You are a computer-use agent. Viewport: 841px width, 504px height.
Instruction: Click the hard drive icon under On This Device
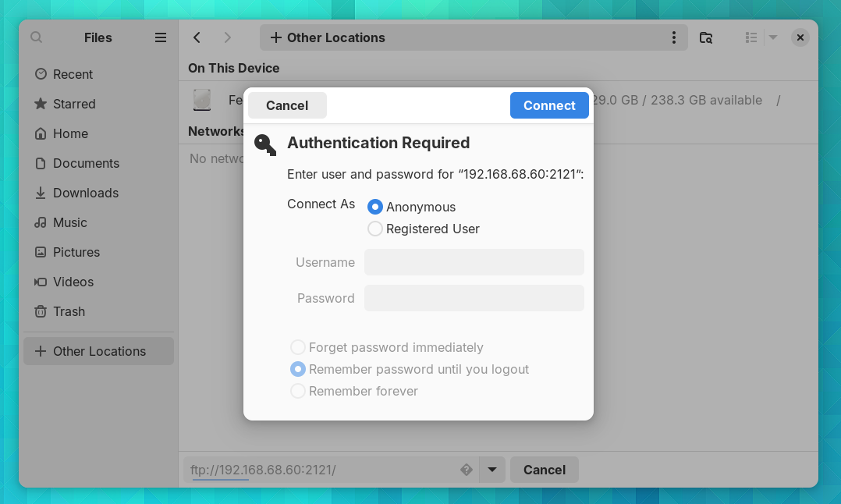click(x=201, y=101)
